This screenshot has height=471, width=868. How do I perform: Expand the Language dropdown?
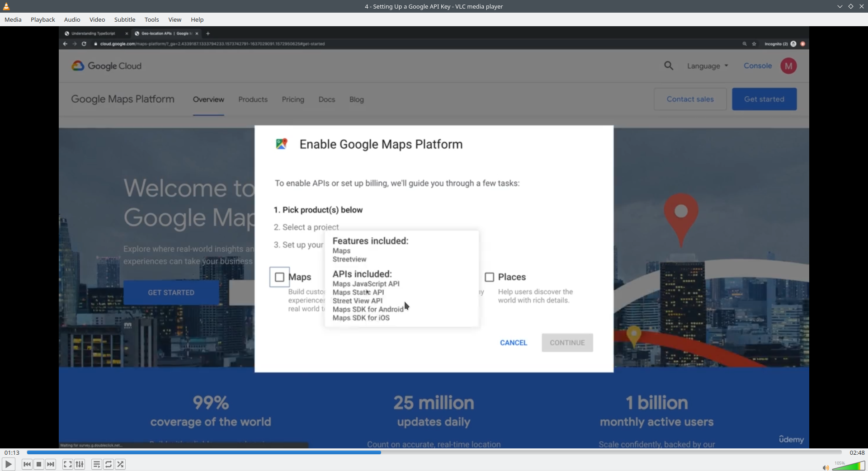(x=708, y=66)
